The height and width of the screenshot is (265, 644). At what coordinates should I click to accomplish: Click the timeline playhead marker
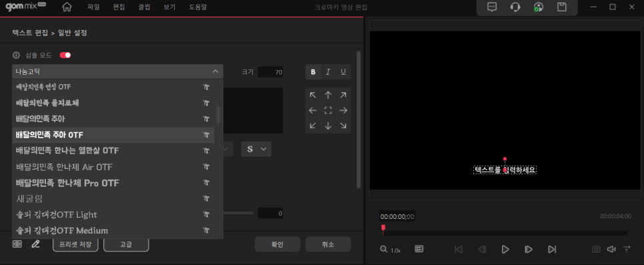pos(383,229)
